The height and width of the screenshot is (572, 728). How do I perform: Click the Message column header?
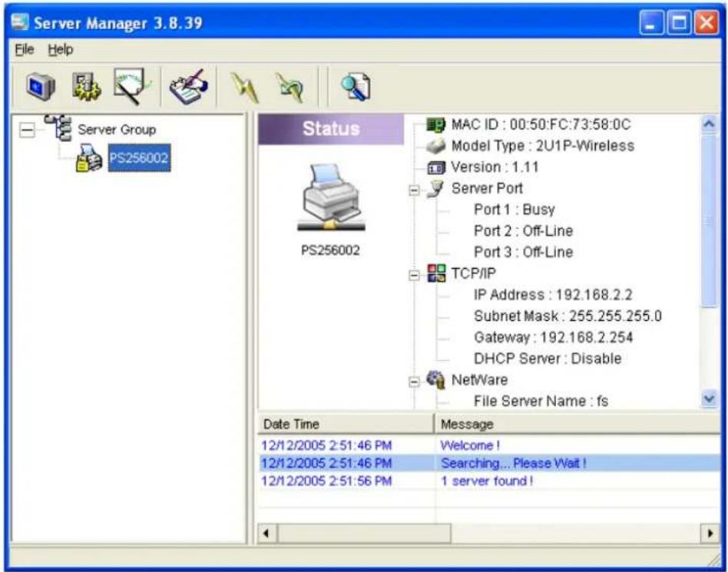coord(577,424)
